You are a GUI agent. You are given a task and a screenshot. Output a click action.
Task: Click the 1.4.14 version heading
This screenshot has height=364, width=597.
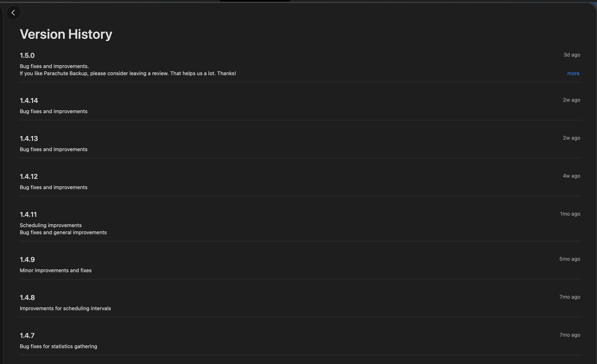pyautogui.click(x=29, y=100)
